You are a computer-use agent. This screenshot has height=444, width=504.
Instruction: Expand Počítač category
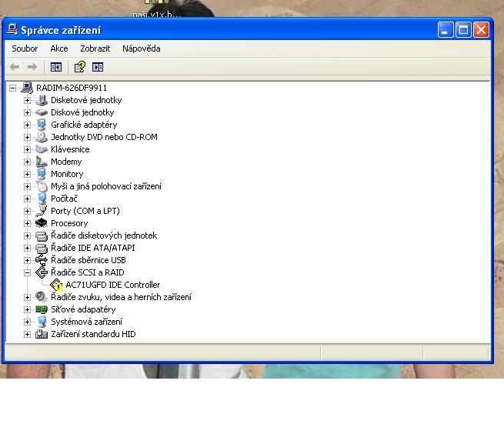(28, 199)
